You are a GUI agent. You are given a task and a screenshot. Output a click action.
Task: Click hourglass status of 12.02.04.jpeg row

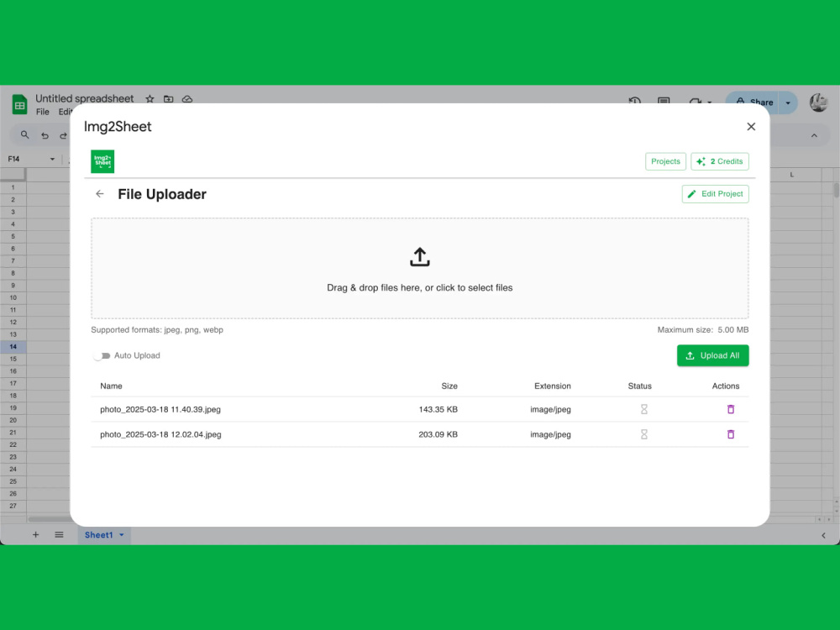(644, 434)
